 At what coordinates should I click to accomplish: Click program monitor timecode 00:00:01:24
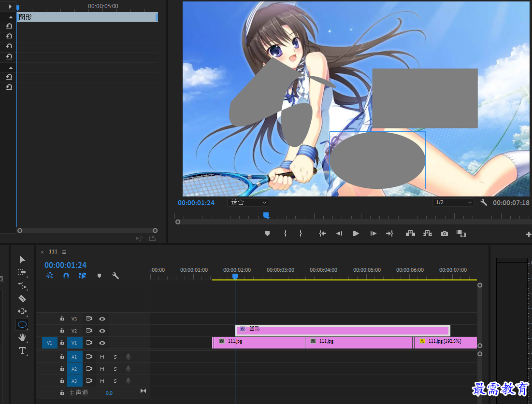click(x=196, y=203)
